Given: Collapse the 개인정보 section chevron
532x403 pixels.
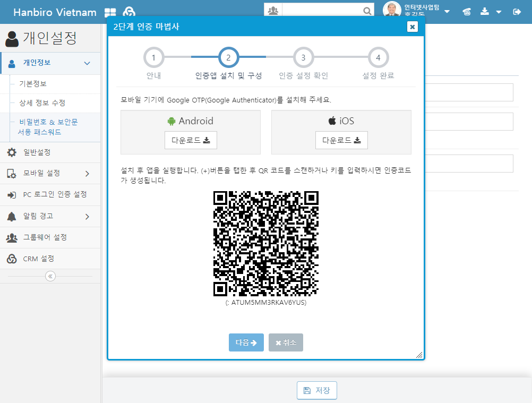Looking at the screenshot, I should pos(87,63).
